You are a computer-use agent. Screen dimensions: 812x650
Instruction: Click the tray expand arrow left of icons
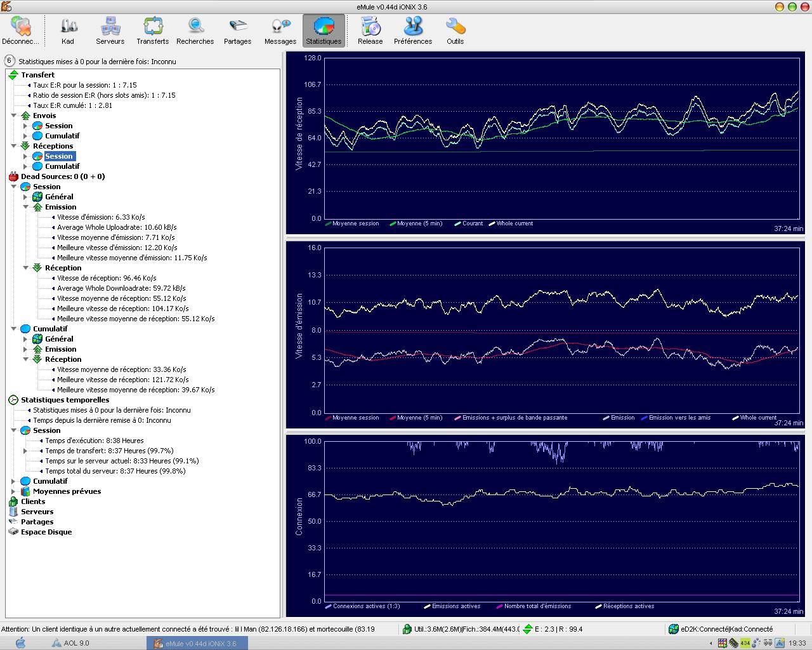point(710,643)
